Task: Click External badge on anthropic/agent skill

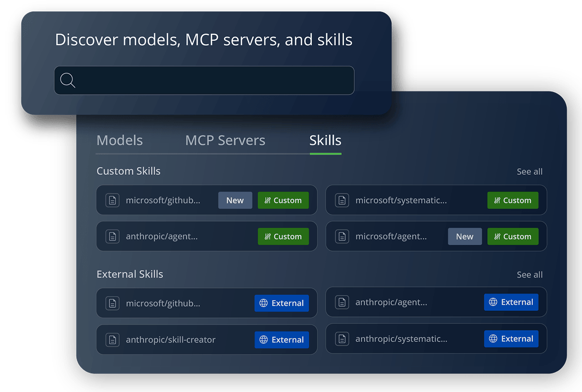Action: (511, 302)
